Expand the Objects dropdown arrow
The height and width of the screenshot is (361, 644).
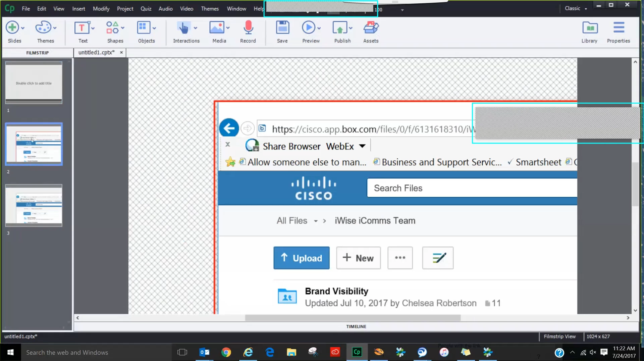pos(154,28)
